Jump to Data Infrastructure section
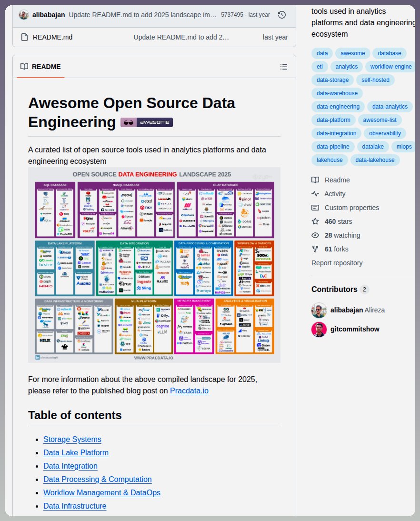The width and height of the screenshot is (420, 521). (75, 506)
